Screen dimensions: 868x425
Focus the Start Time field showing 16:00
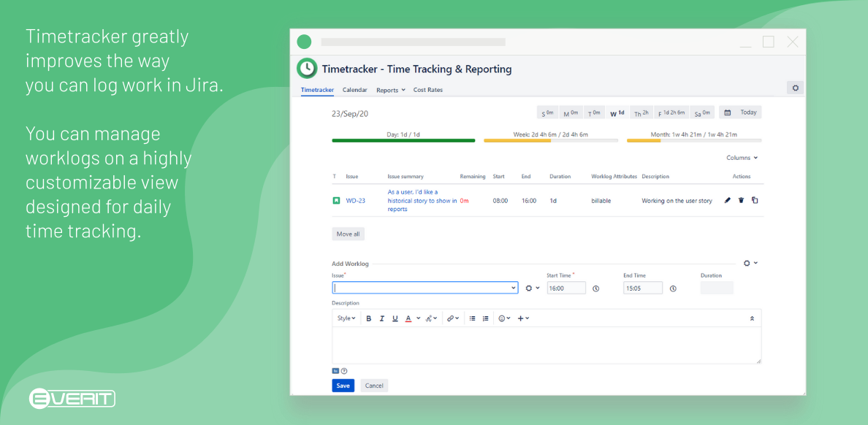coord(566,288)
